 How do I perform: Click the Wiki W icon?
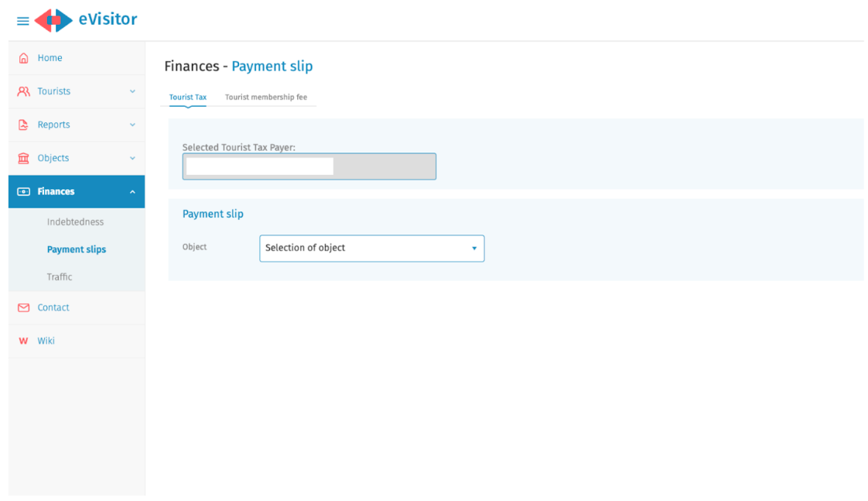point(23,341)
